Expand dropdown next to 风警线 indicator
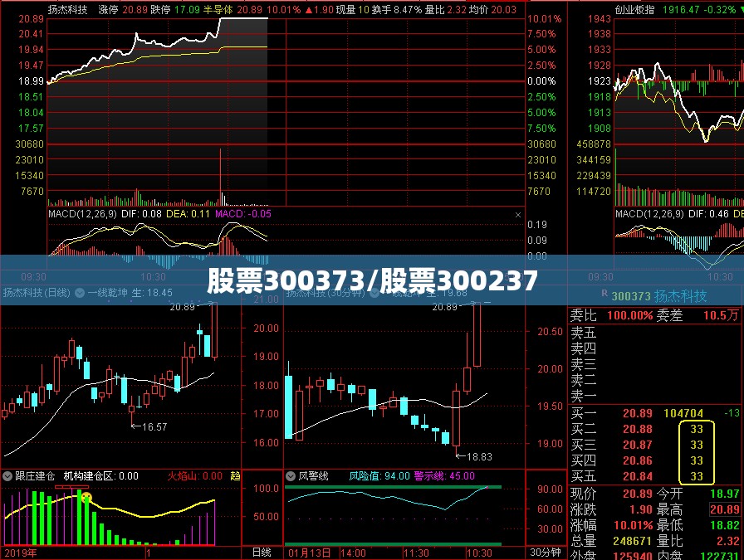 [x=291, y=476]
